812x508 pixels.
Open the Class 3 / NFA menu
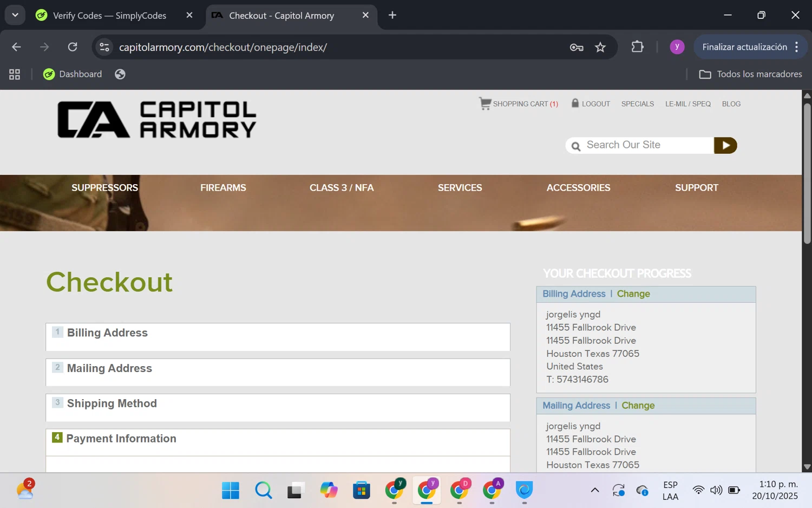(x=342, y=188)
